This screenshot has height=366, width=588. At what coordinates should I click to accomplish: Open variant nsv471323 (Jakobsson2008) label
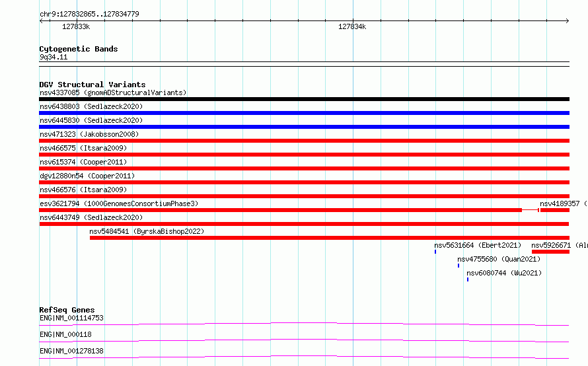[89, 134]
